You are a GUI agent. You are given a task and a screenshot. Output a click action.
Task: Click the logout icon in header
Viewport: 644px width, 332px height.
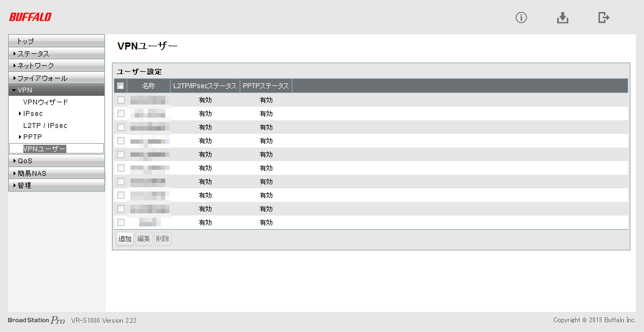[603, 18]
